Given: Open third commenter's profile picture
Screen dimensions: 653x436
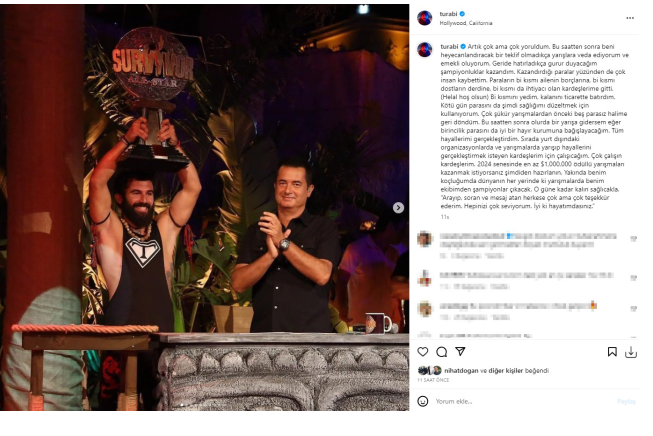Looking at the screenshot, I should (425, 309).
